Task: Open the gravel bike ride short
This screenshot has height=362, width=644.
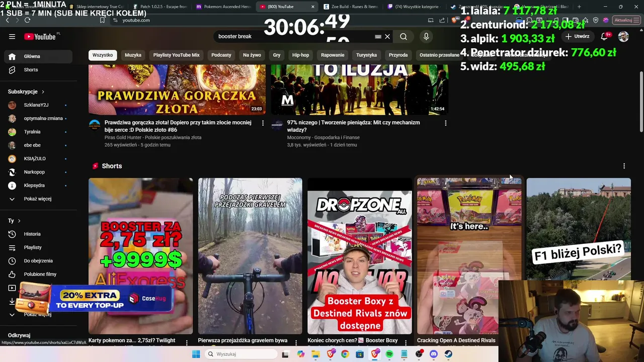Action: (250, 256)
